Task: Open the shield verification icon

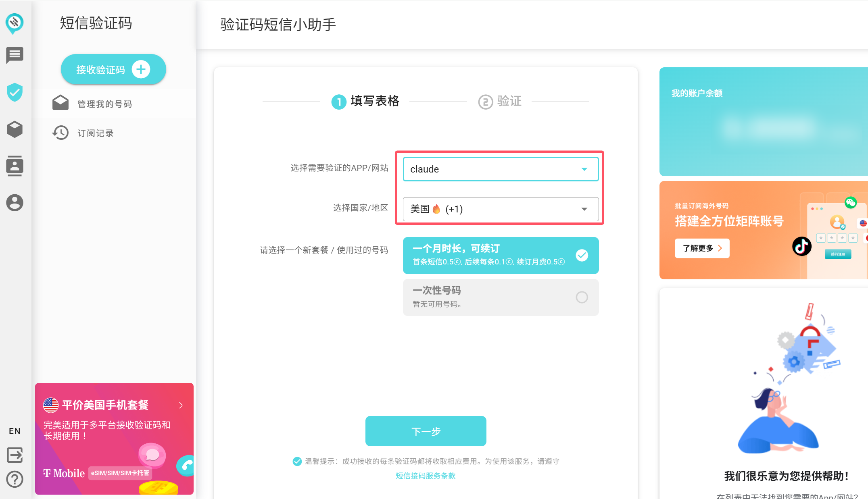Action: tap(15, 92)
